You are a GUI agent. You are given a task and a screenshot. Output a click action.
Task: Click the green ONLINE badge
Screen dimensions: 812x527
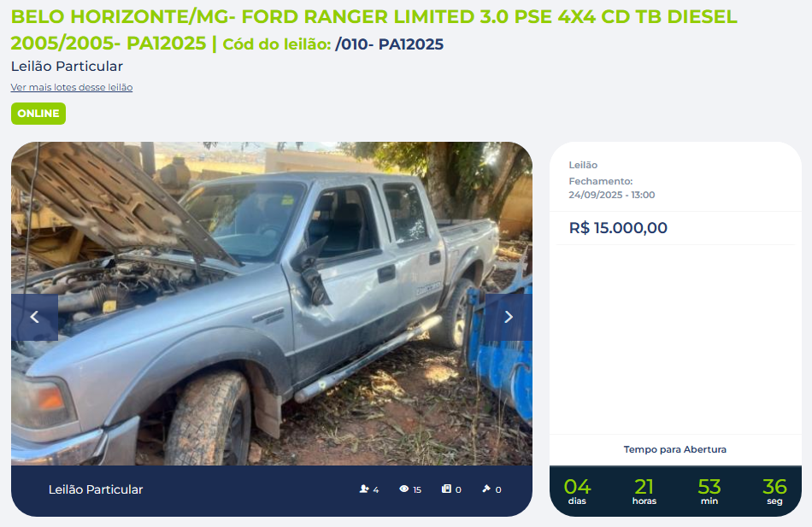(x=38, y=114)
